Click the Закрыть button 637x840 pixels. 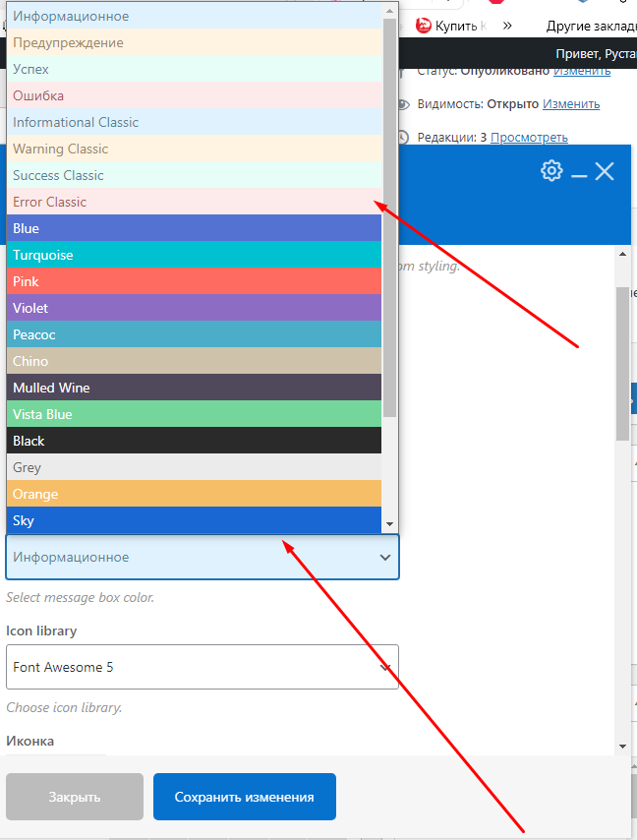[x=75, y=797]
